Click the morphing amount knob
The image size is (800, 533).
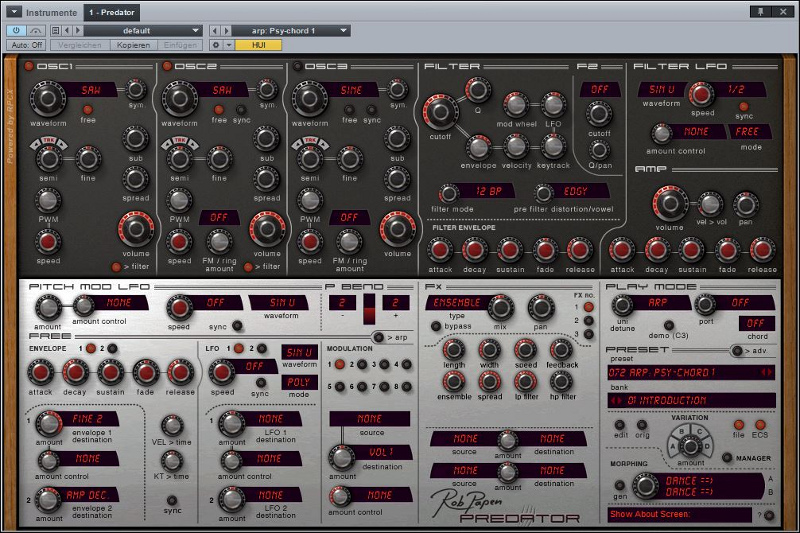tap(646, 486)
